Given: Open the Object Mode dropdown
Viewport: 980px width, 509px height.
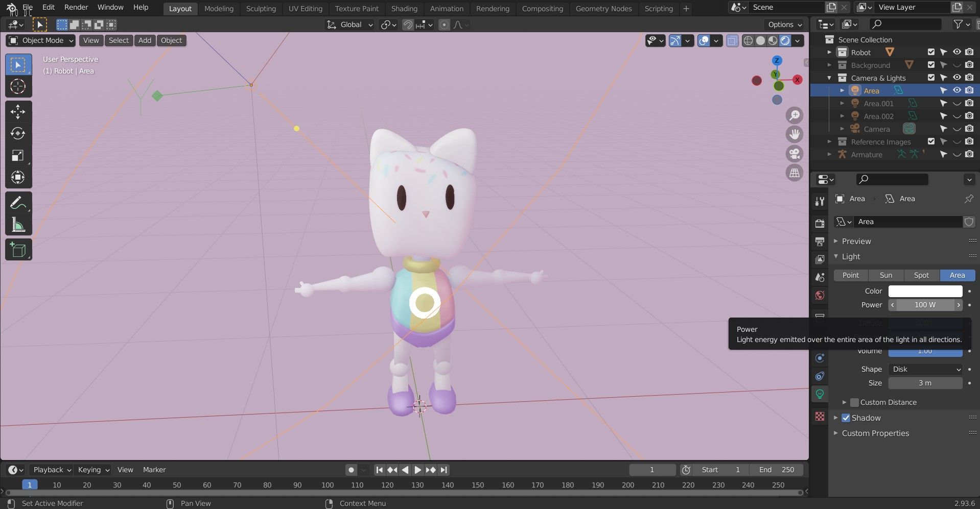Looking at the screenshot, I should click(x=41, y=40).
